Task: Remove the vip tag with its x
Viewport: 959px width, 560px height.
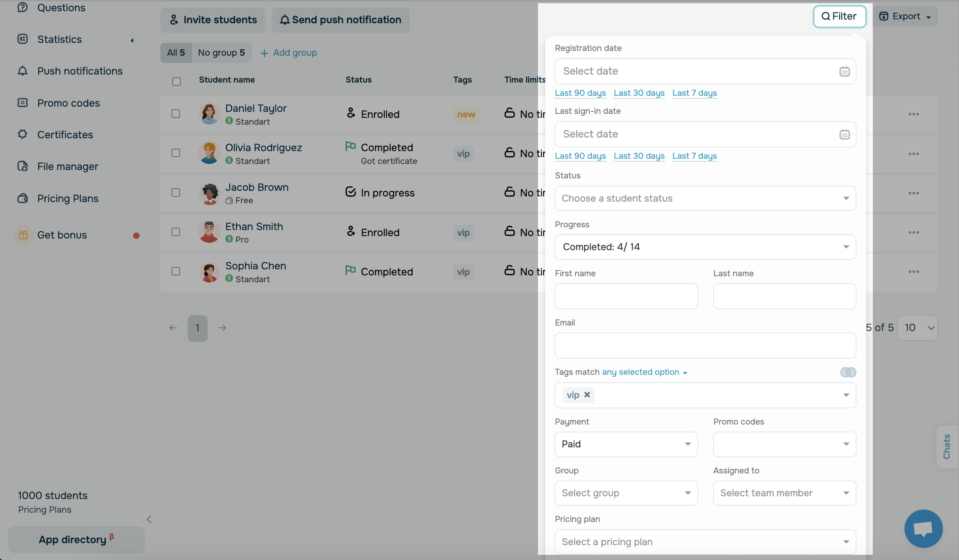Action: (x=587, y=395)
